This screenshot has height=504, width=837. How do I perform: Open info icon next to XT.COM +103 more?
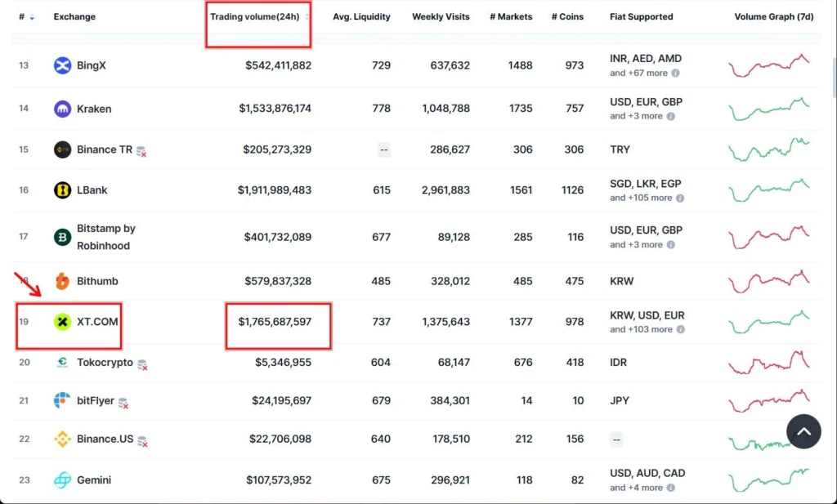pos(681,329)
